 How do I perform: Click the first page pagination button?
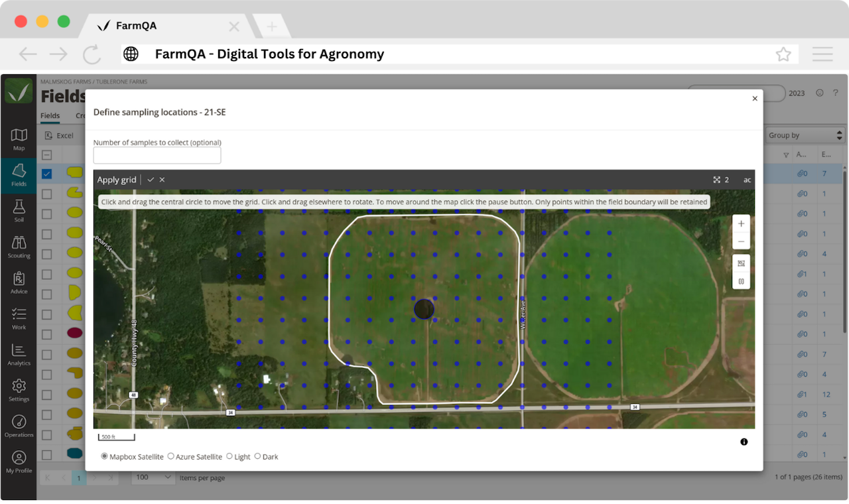(x=48, y=477)
